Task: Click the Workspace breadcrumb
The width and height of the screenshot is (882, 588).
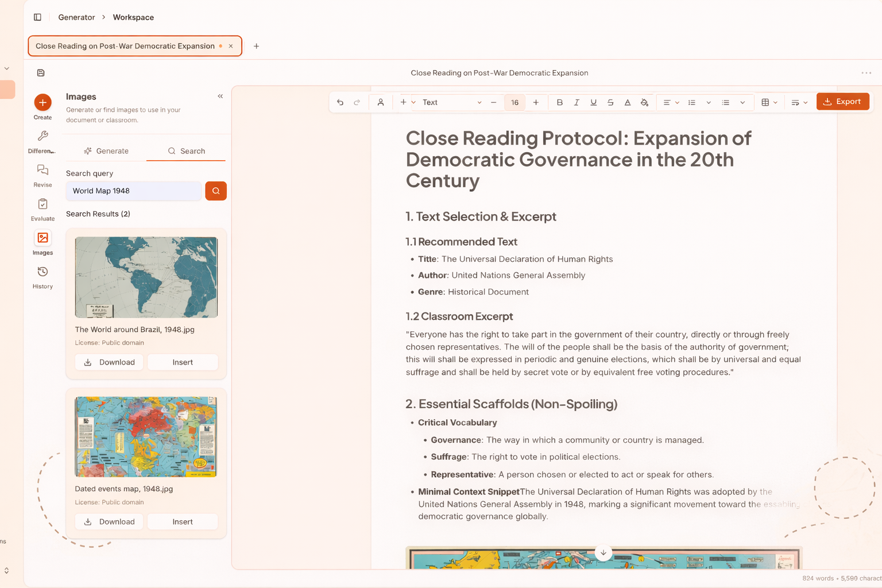Action: tap(133, 17)
